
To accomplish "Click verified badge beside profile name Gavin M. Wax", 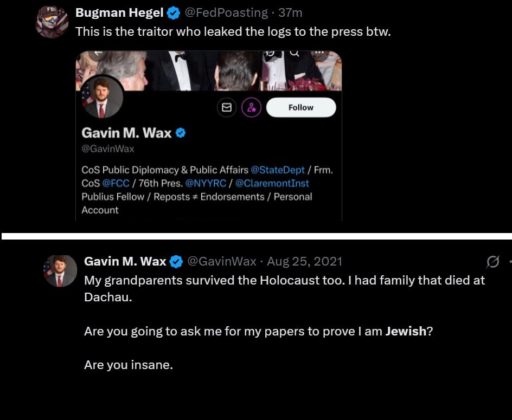I will (x=181, y=132).
